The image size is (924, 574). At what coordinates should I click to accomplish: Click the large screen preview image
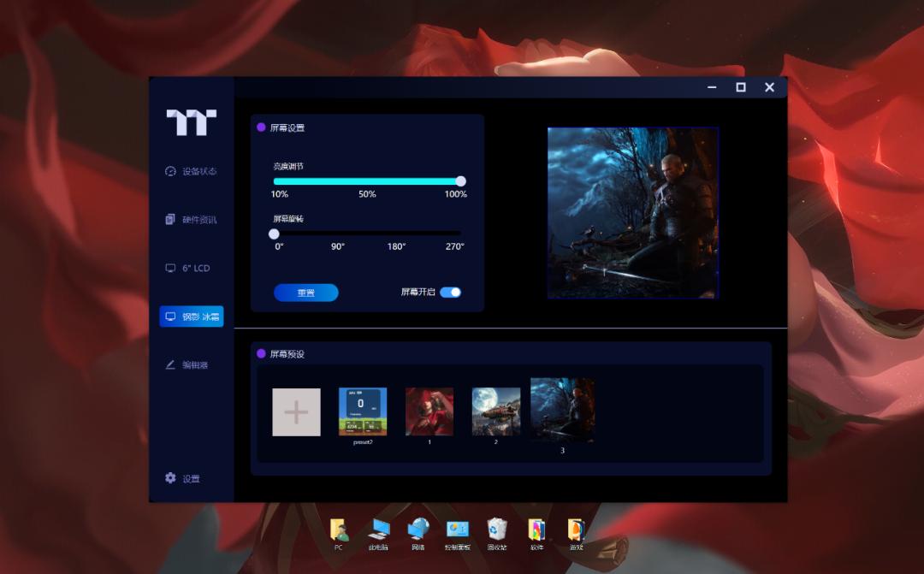pos(633,213)
